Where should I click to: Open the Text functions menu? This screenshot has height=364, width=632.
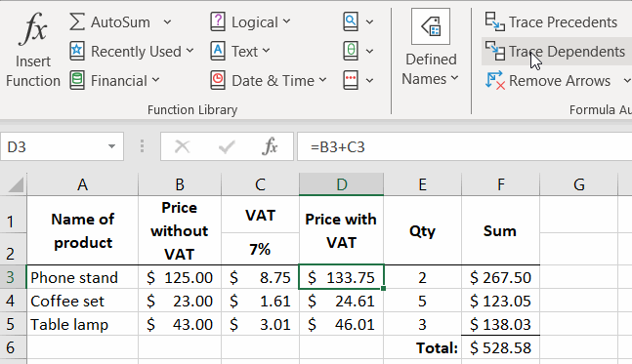click(240, 51)
